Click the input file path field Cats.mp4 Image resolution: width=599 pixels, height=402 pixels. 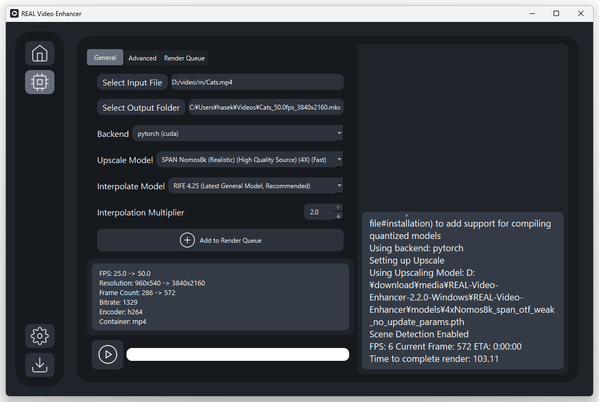click(257, 82)
